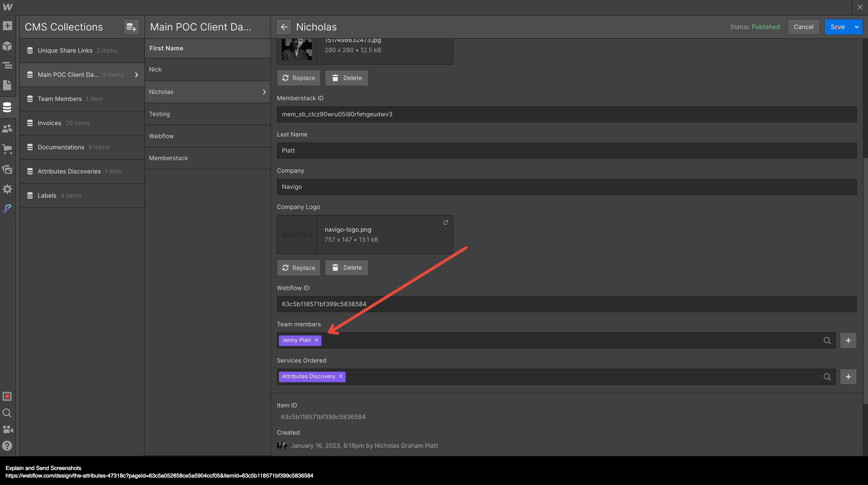The width and height of the screenshot is (868, 485).
Task: Remove Attributes Discovery from Services Ordered
Action: coord(340,376)
